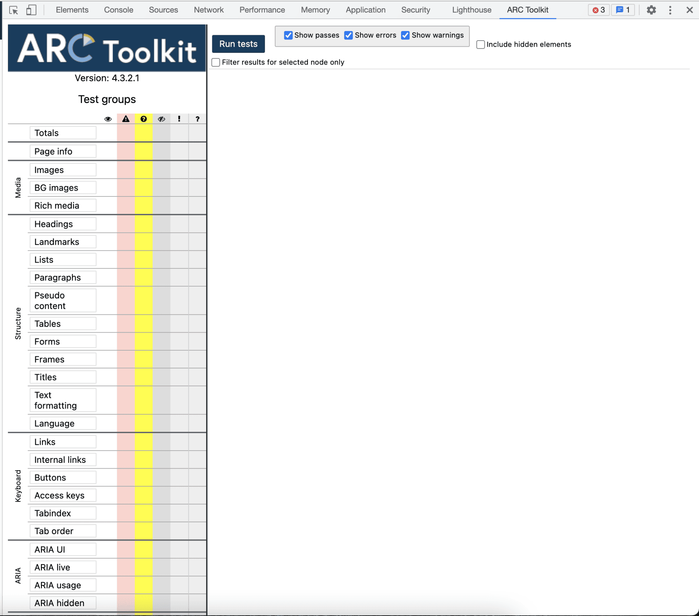699x616 pixels.
Task: Uncheck the Show passes checkbox
Action: tap(288, 35)
